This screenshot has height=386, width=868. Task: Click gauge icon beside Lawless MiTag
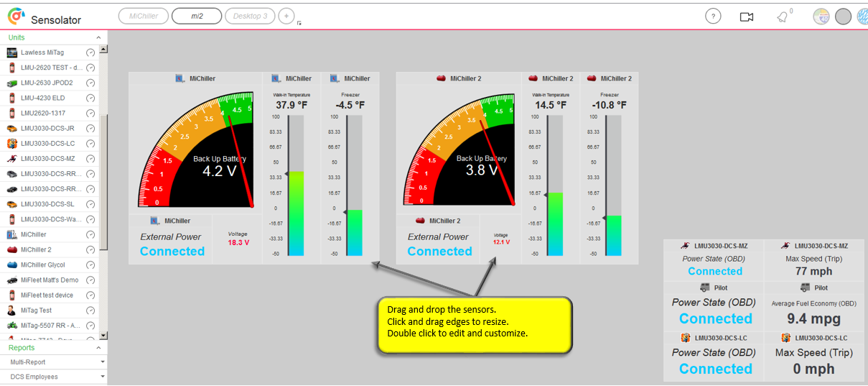point(90,52)
